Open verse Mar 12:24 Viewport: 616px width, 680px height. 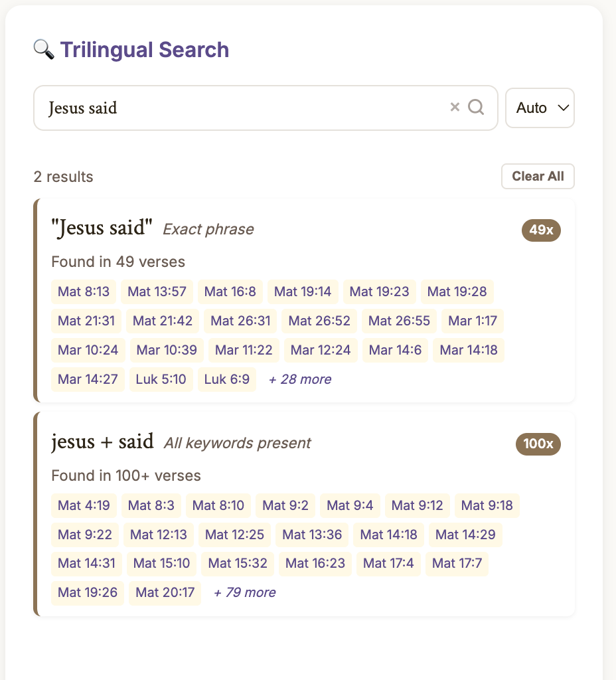[321, 350]
